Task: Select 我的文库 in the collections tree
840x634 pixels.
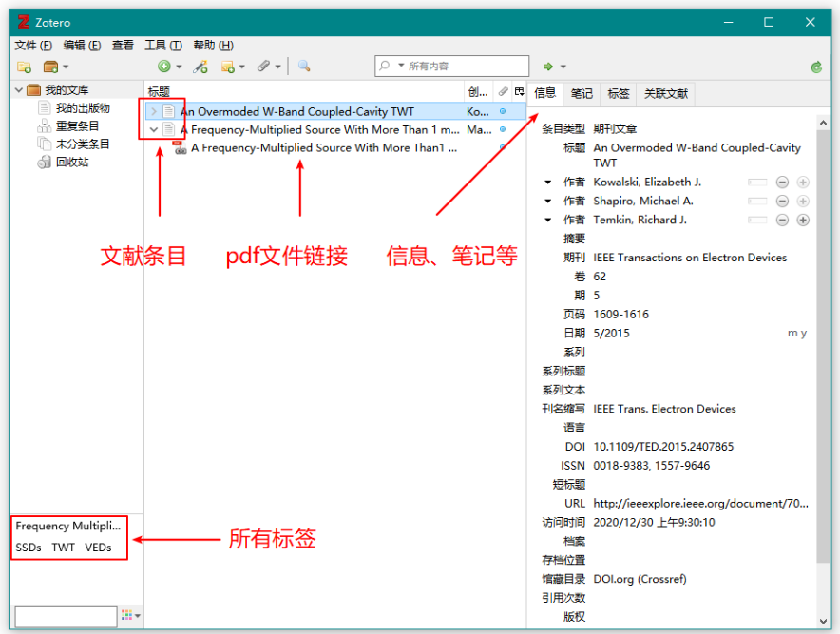Action: click(x=67, y=90)
